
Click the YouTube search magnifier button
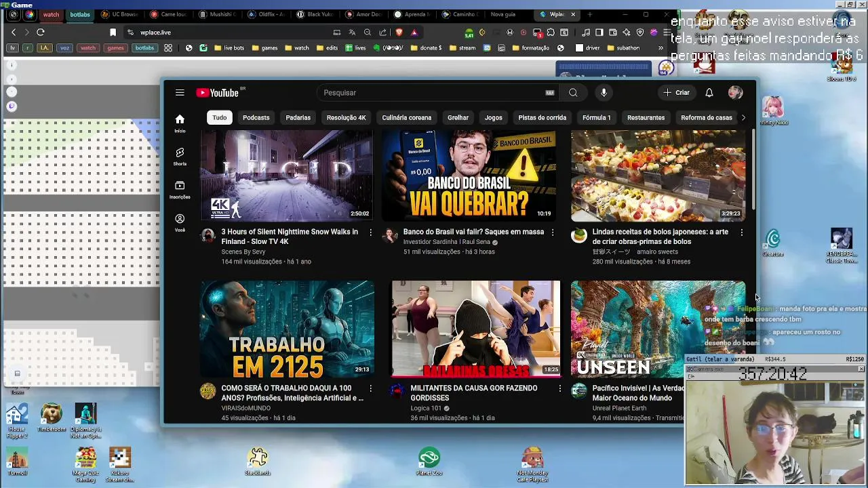pyautogui.click(x=573, y=93)
